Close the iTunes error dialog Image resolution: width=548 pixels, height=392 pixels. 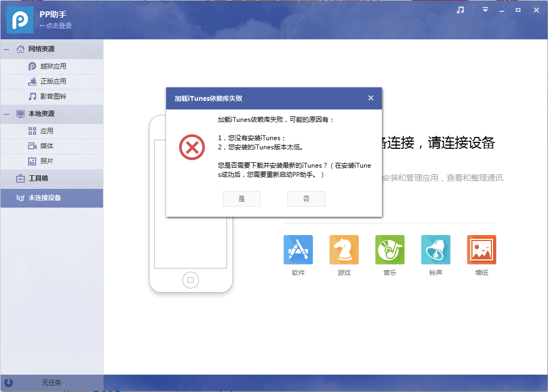click(371, 98)
